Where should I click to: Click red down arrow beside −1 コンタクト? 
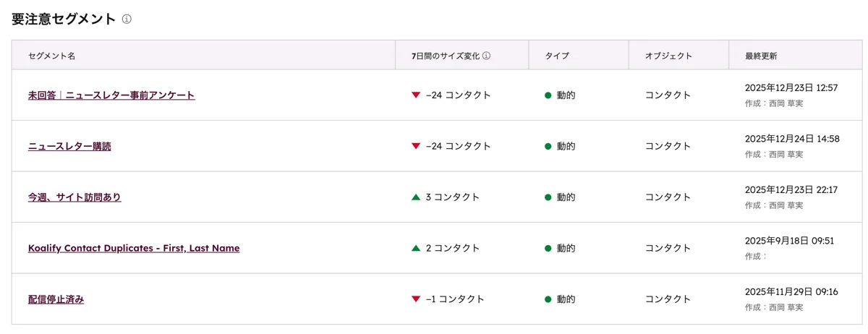(x=415, y=299)
